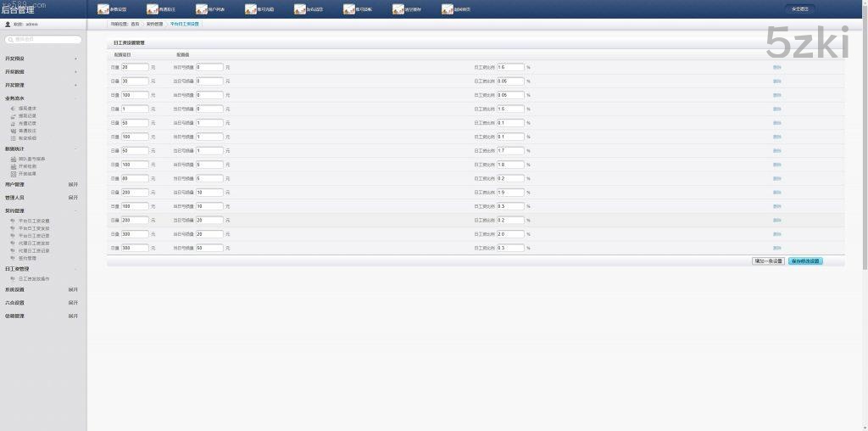Focus the 日量 field containing 1
Viewport: 868px width, 431px height.
[135, 109]
